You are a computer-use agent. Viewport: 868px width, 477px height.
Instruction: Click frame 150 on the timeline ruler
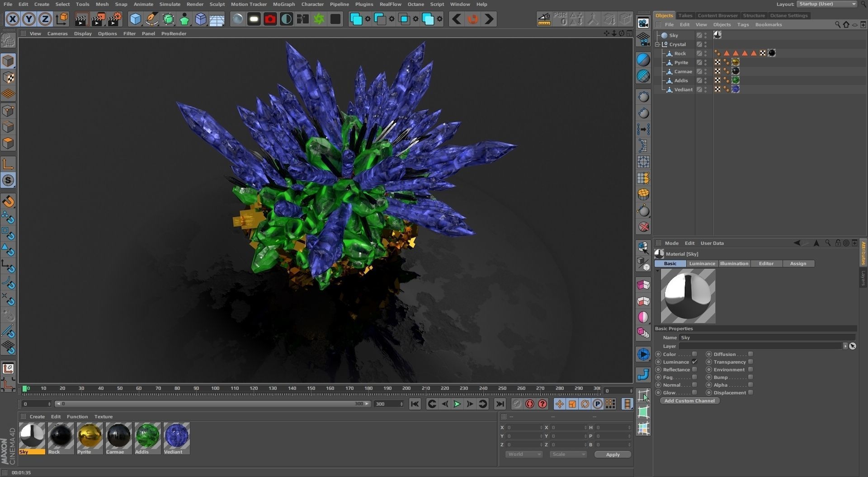pos(311,388)
